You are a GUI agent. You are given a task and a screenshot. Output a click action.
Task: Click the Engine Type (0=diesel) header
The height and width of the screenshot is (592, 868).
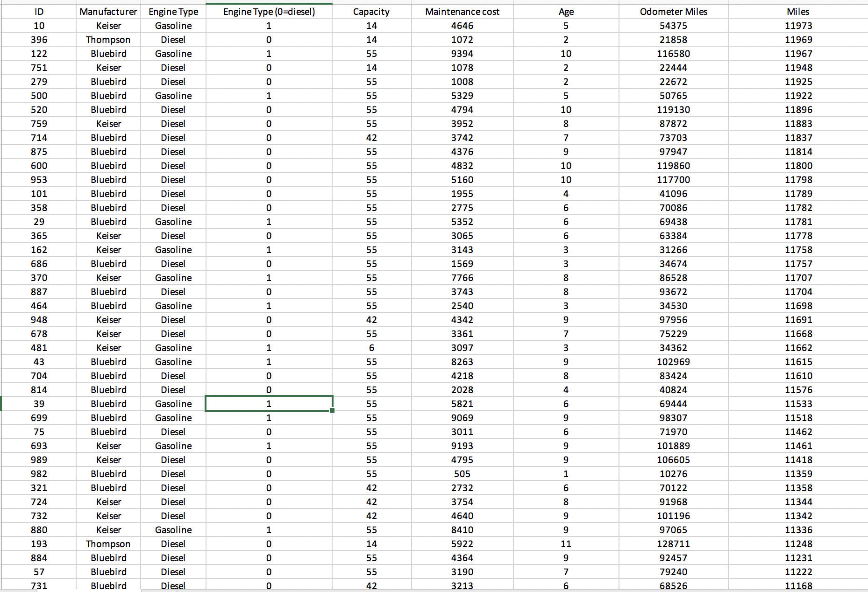click(x=269, y=12)
